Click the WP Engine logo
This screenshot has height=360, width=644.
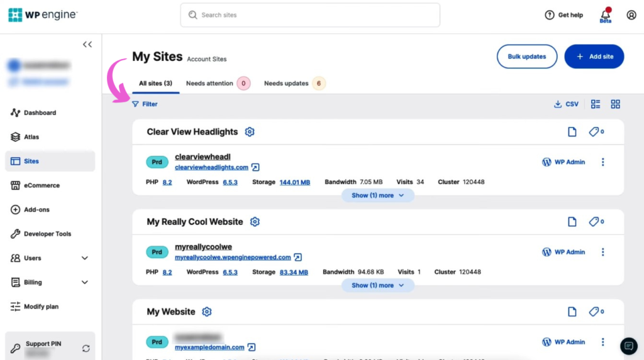[x=43, y=15]
